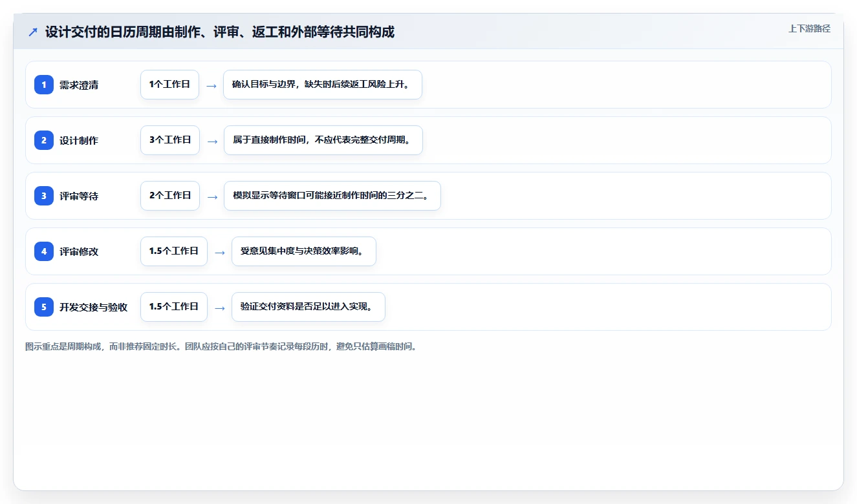Select the step 3 number badge

(44, 196)
